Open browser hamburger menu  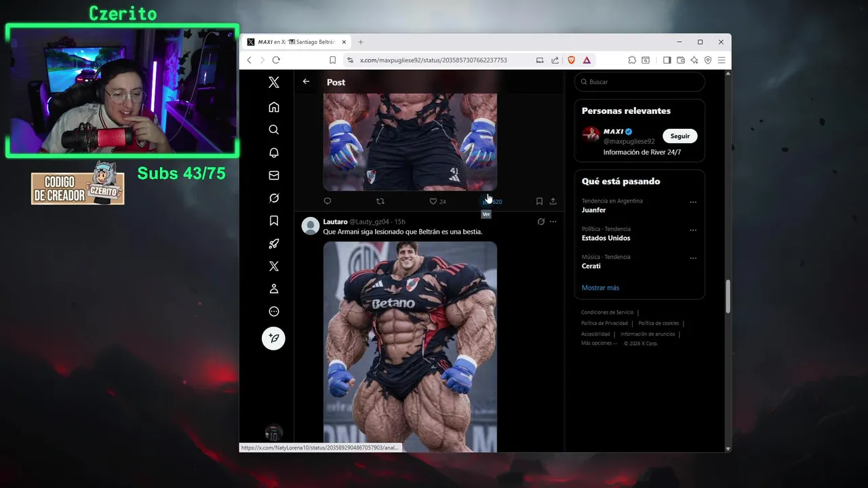click(722, 60)
